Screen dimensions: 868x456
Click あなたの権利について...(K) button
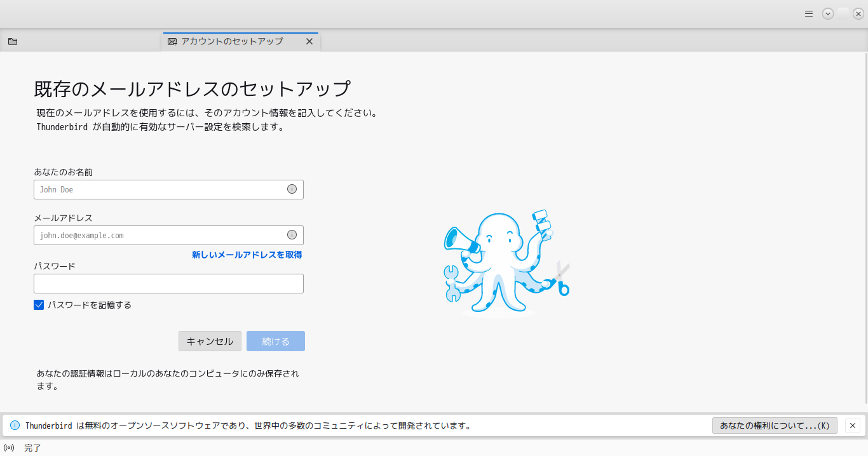[x=775, y=426]
